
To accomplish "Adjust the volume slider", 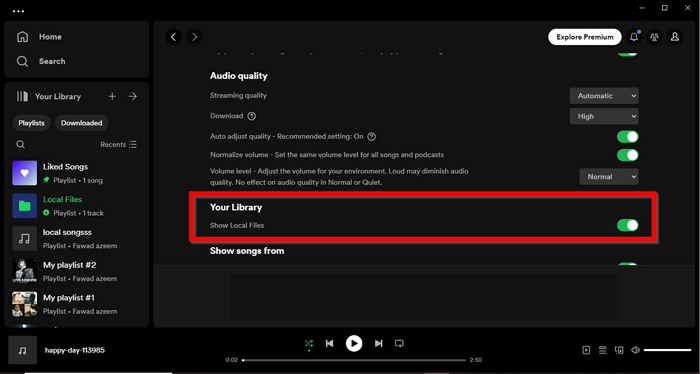I will [667, 350].
